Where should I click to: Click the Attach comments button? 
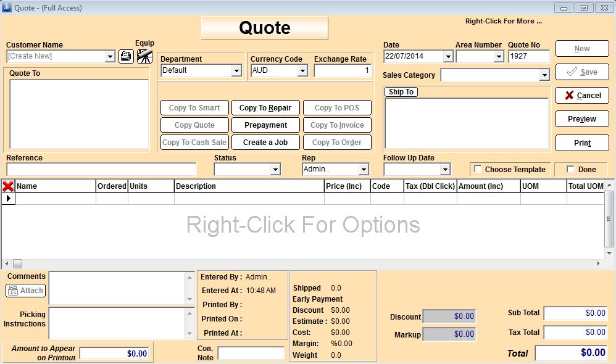(26, 291)
